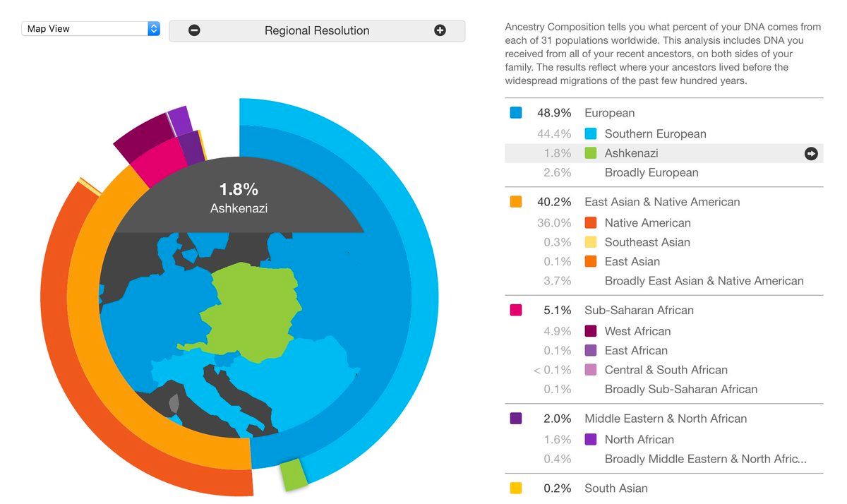The width and height of the screenshot is (847, 504).
Task: Open the Map View dropdown
Action: coord(91,29)
